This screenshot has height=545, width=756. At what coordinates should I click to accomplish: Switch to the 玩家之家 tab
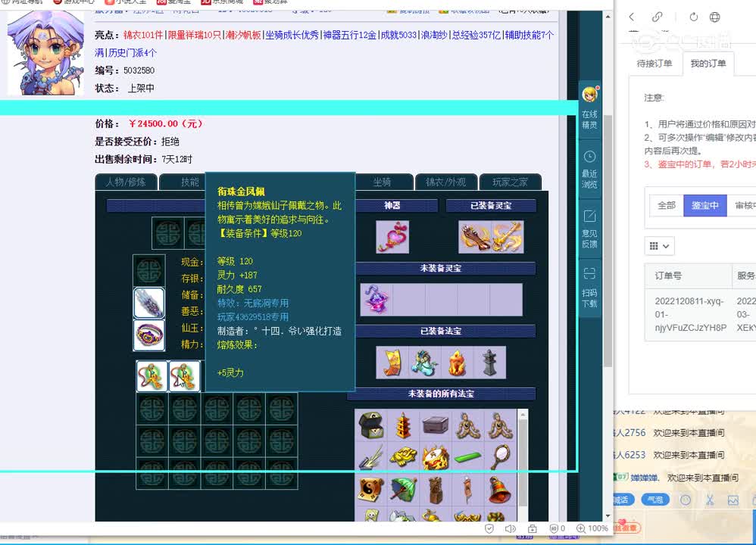(510, 182)
